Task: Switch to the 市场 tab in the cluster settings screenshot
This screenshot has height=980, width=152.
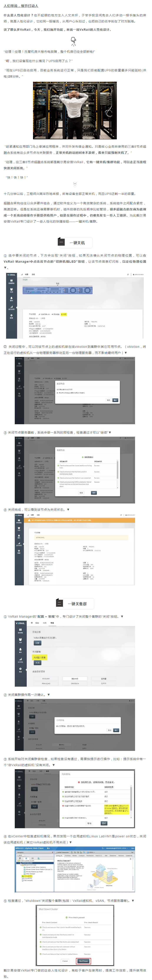Action: [x=45, y=623]
